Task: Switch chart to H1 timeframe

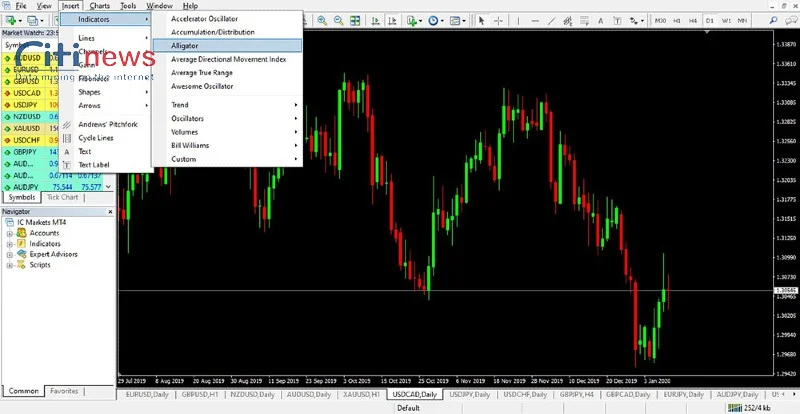Action: [x=677, y=20]
